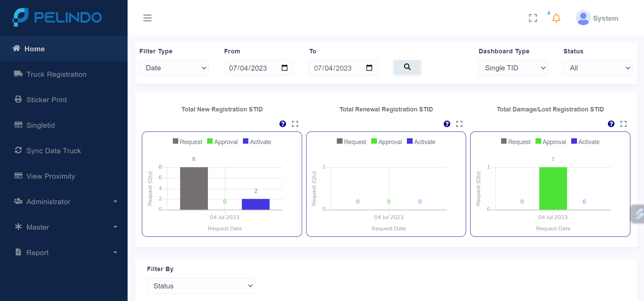The image size is (644, 301).
Task: Click the floating widget icon at right edge
Action: coord(639,214)
